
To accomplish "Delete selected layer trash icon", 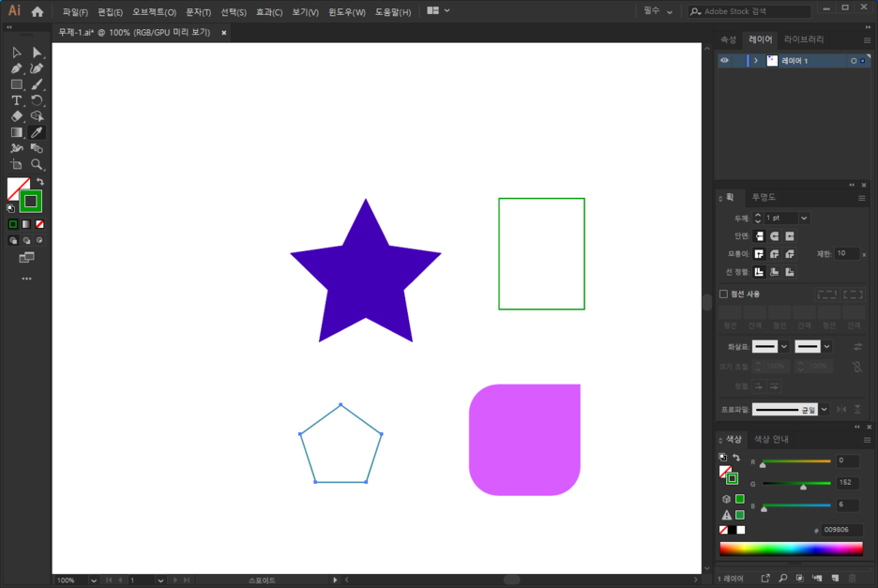I will (853, 578).
